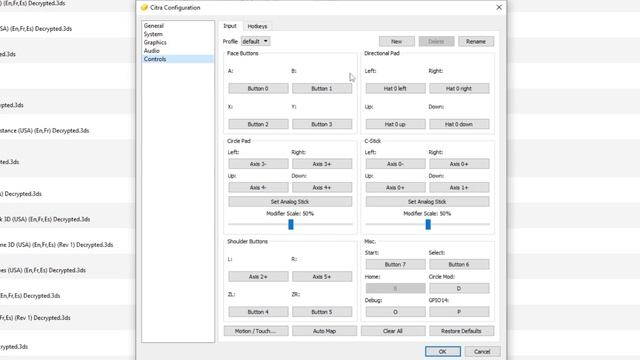Remap the ZR button (Button 5)
Image resolution: width=640 pixels, height=360 pixels.
[x=322, y=312]
